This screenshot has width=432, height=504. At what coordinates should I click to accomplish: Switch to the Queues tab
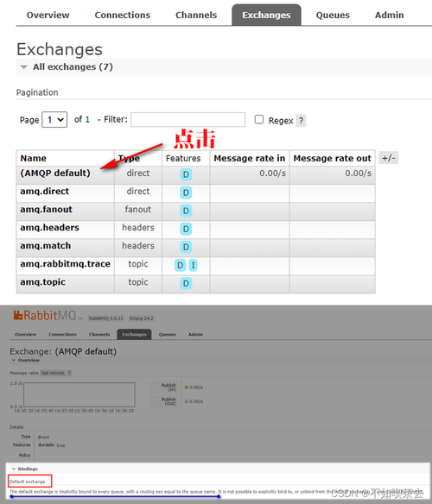click(x=333, y=16)
